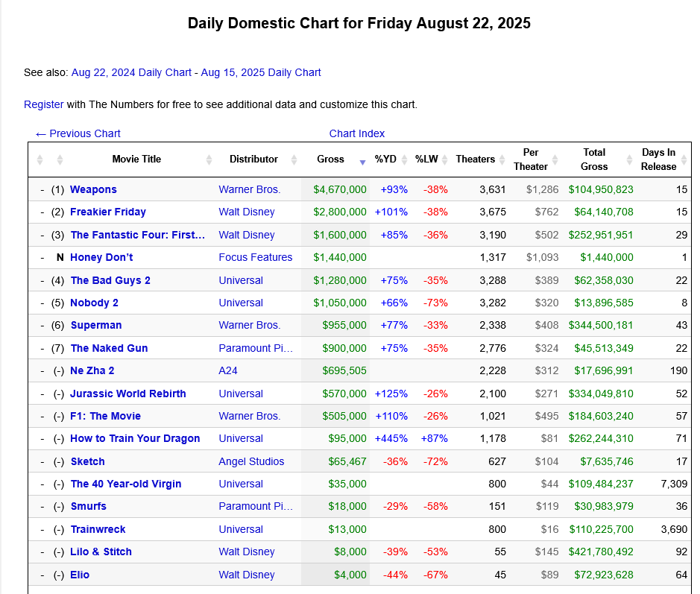The width and height of the screenshot is (700, 594).
Task: Select 3,690 days in release value
Action: pyautogui.click(x=674, y=529)
